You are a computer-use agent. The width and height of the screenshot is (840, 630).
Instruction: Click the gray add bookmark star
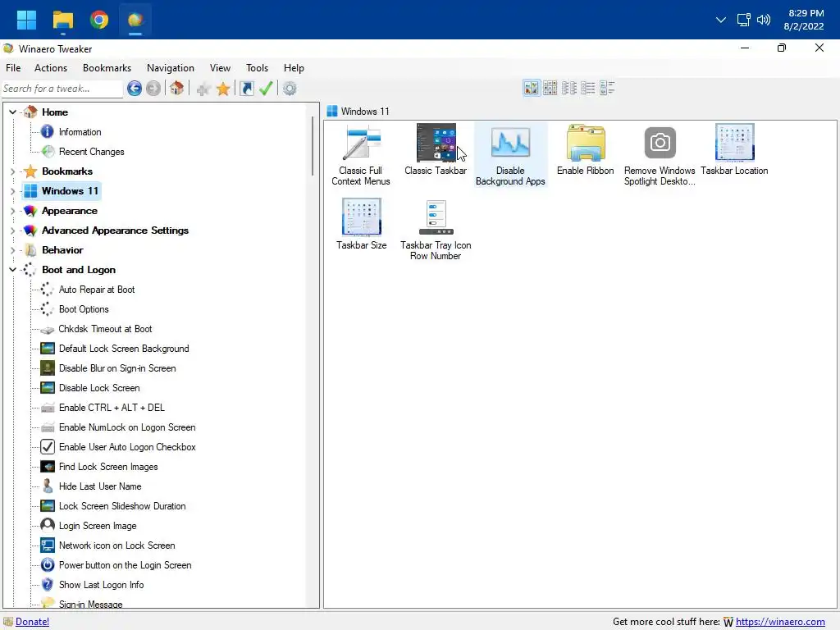pyautogui.click(x=203, y=89)
